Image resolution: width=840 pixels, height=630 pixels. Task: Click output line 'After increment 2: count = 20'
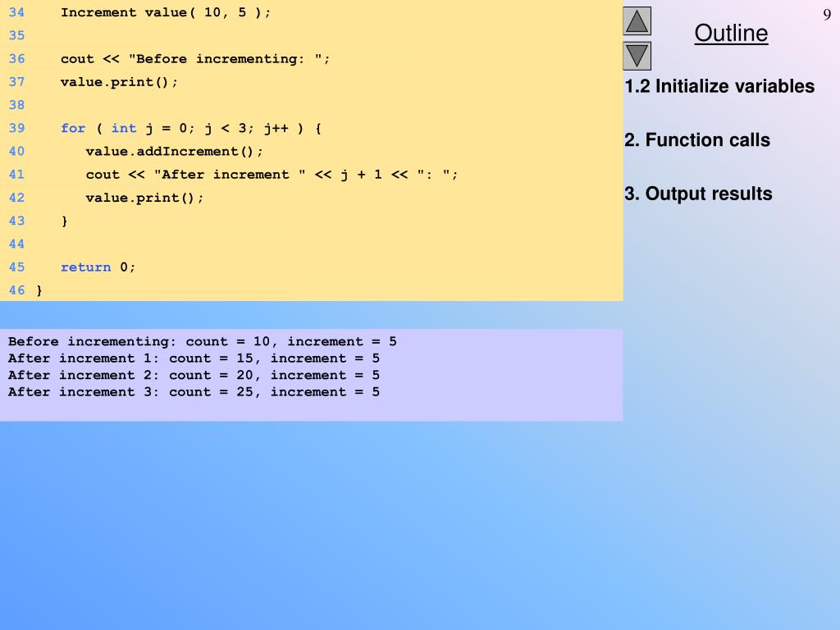(194, 375)
